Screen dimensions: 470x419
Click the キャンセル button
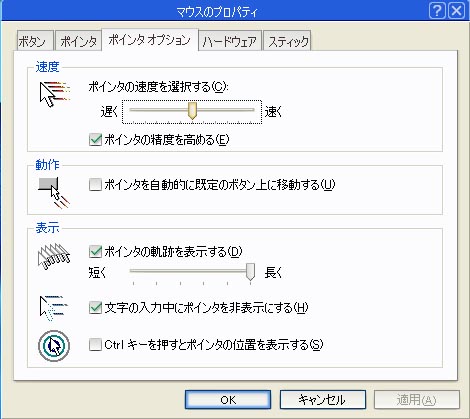coord(323,400)
